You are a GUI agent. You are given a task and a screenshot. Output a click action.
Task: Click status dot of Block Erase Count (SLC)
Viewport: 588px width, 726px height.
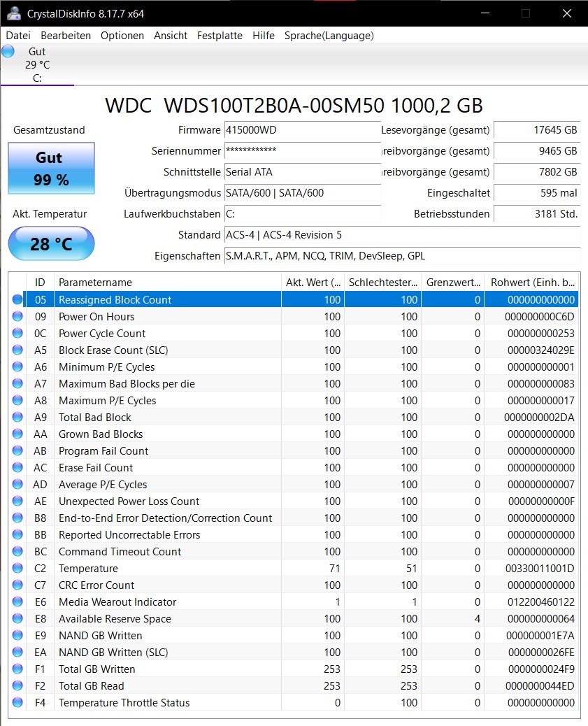(x=17, y=350)
